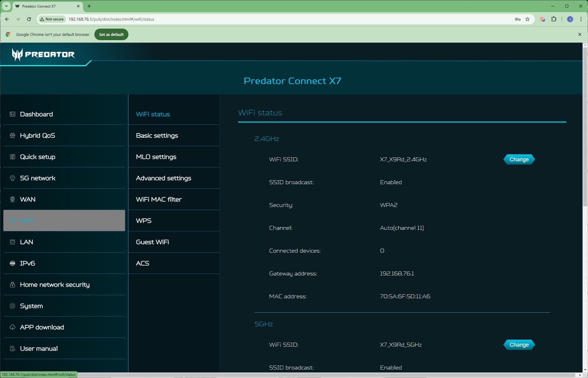588x378 pixels.
Task: Select WiFi MAC filter menu item
Action: click(159, 199)
